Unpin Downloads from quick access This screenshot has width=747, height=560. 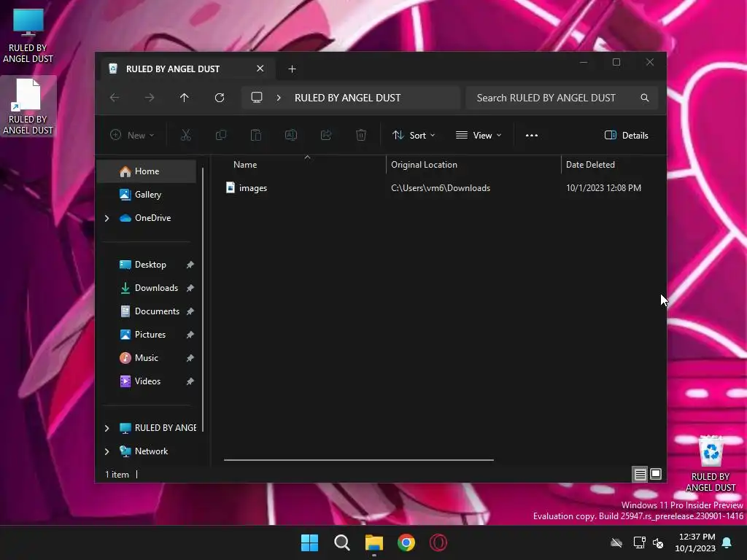click(x=190, y=287)
